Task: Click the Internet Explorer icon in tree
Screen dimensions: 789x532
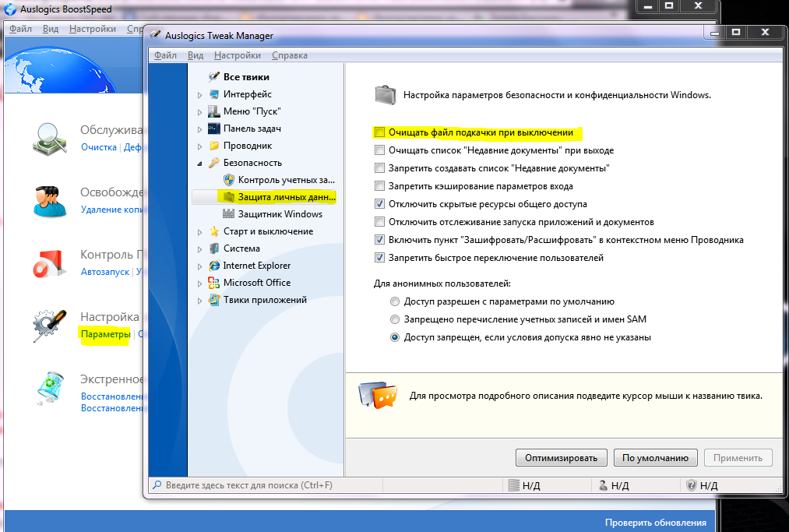Action: tap(214, 266)
